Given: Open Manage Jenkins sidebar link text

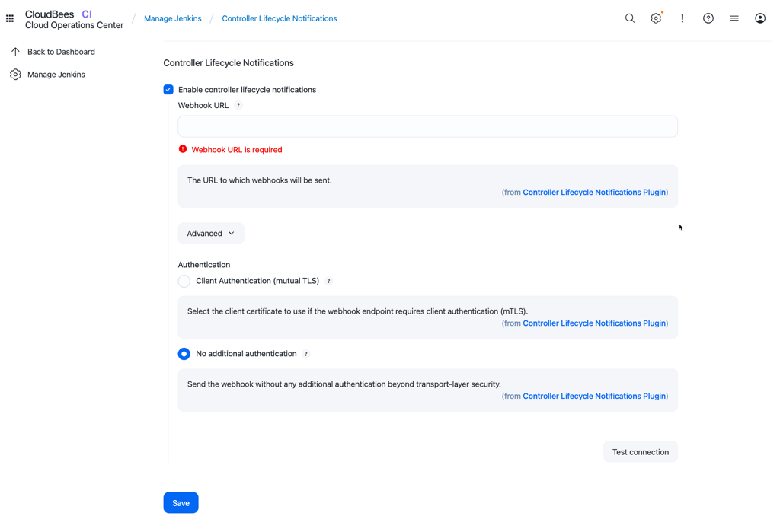Looking at the screenshot, I should [x=56, y=75].
